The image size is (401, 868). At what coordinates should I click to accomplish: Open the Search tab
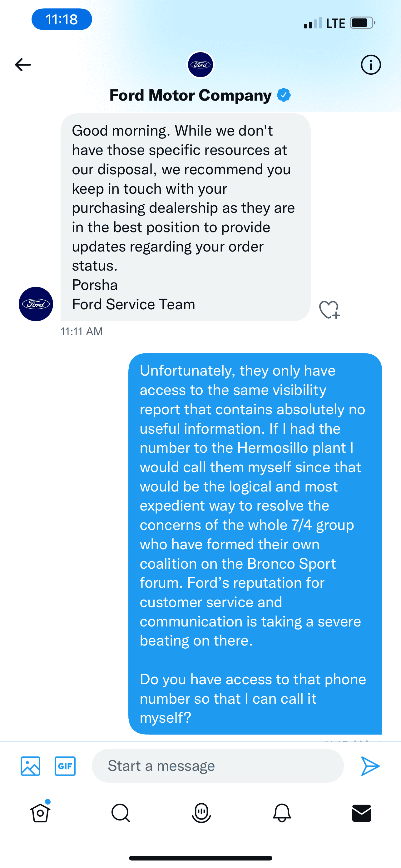pyautogui.click(x=121, y=813)
